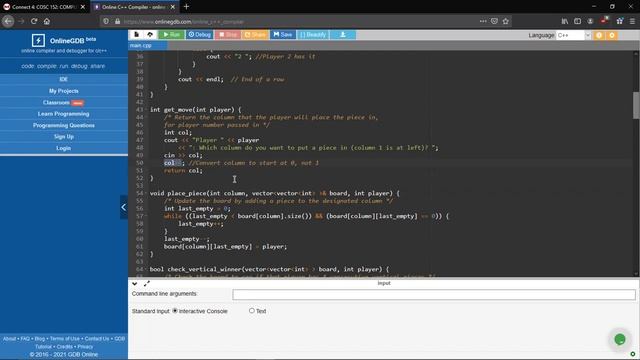Click the Contact Us footer link

[97, 339]
